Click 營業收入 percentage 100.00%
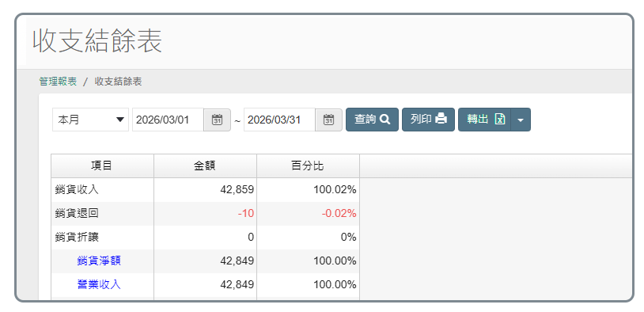644x312 pixels. (x=308, y=284)
